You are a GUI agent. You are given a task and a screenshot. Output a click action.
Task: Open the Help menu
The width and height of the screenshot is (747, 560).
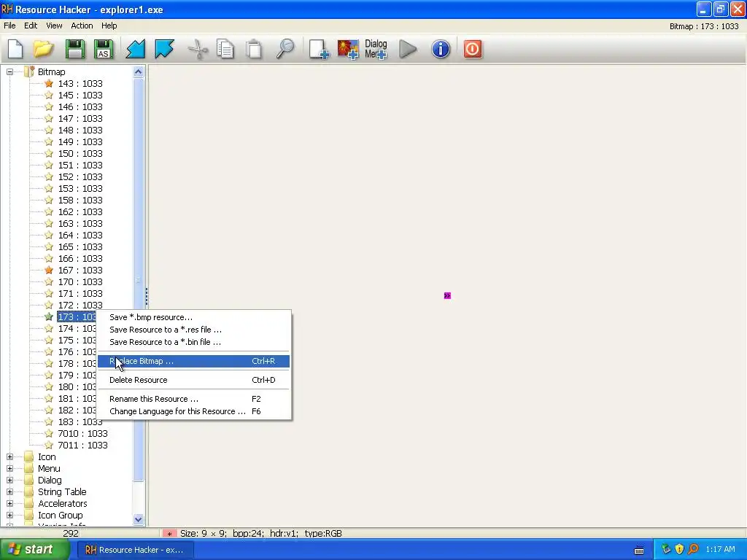point(109,26)
